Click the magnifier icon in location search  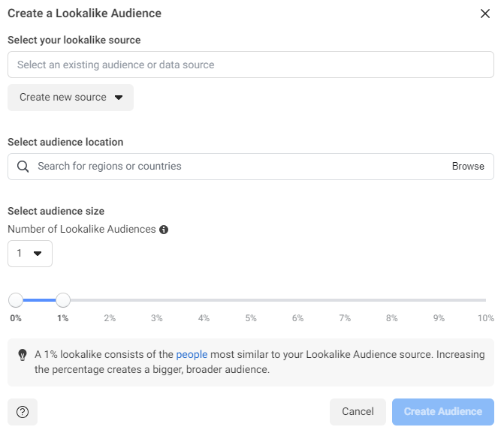(x=23, y=167)
